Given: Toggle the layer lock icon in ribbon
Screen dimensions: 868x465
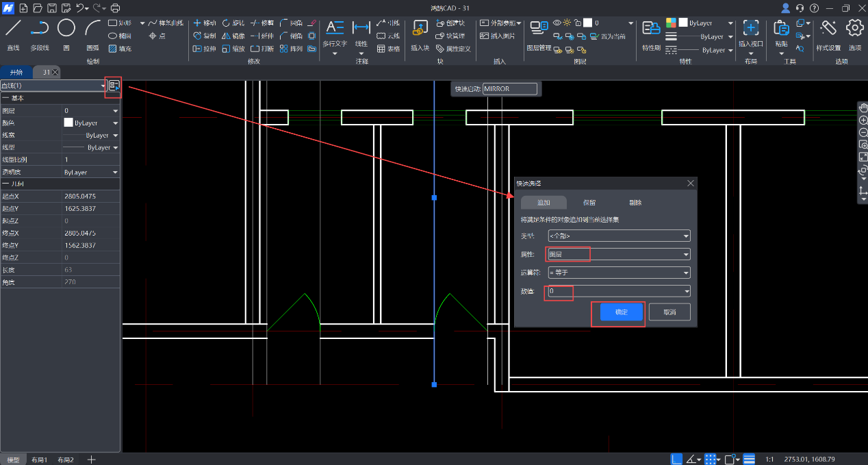Looking at the screenshot, I should coord(577,23).
